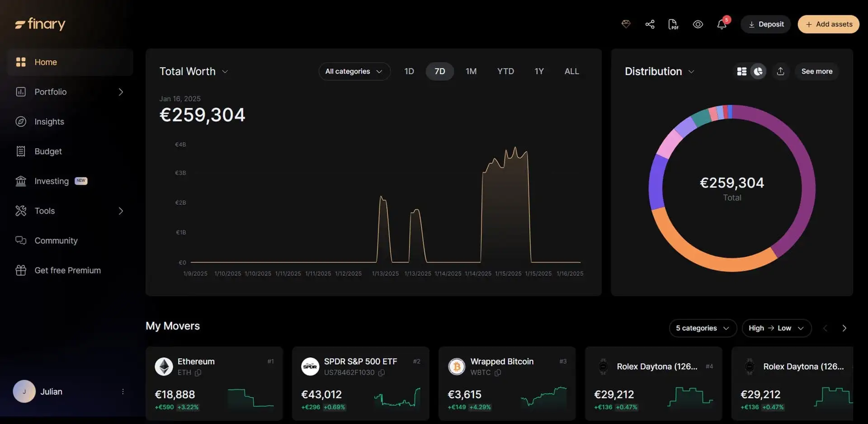Click the premium diamond icon
This screenshot has height=424, width=868.
[x=626, y=24]
